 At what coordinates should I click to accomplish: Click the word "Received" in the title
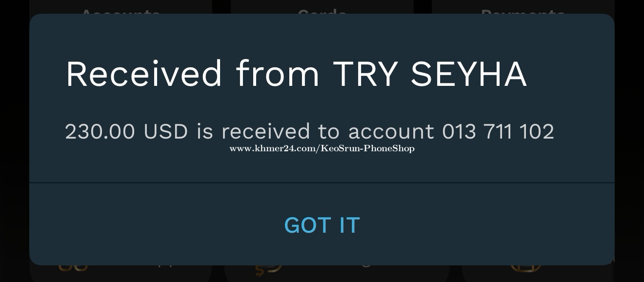pos(144,74)
